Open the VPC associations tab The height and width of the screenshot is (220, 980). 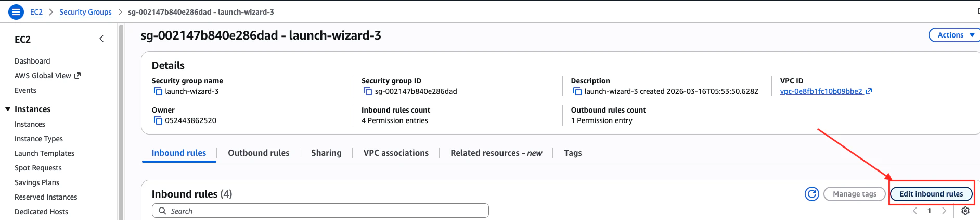tap(396, 153)
